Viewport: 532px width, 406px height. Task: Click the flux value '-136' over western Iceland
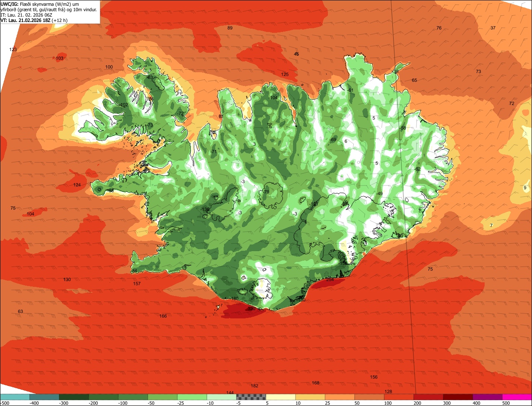pyautogui.click(x=205, y=209)
